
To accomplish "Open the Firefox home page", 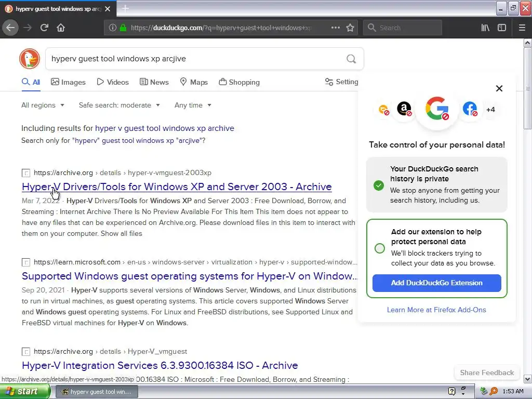I will tap(61, 28).
